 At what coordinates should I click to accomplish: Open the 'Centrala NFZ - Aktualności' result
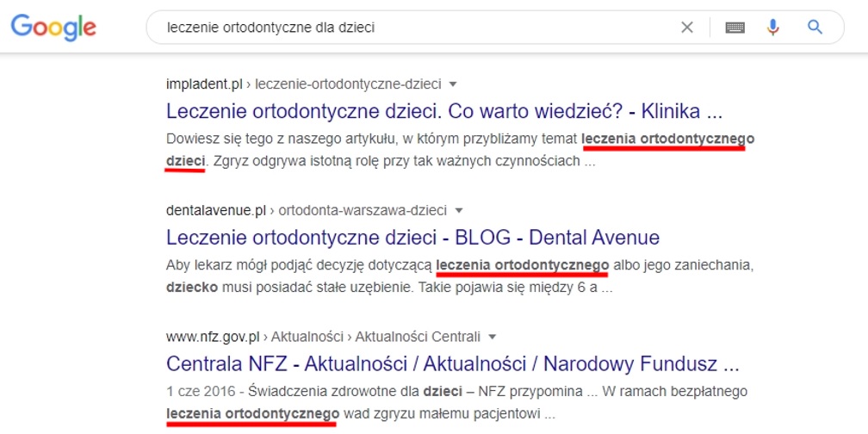[x=452, y=363]
